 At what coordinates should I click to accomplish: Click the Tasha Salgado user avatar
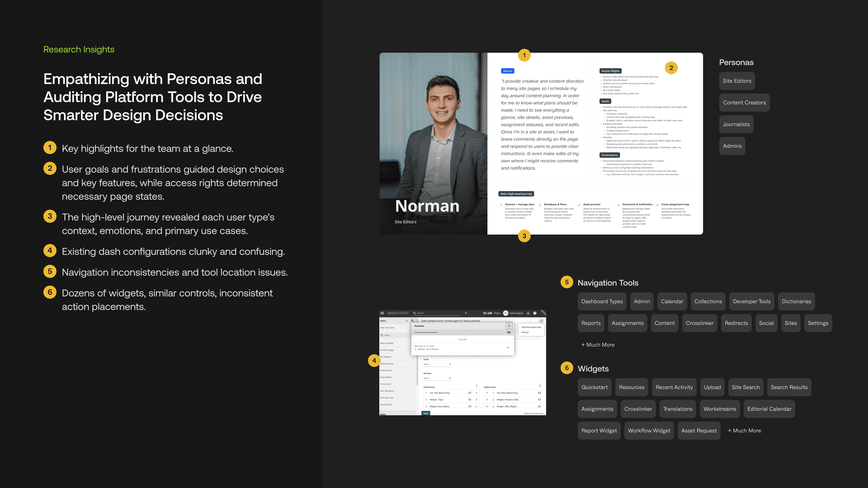click(x=505, y=313)
